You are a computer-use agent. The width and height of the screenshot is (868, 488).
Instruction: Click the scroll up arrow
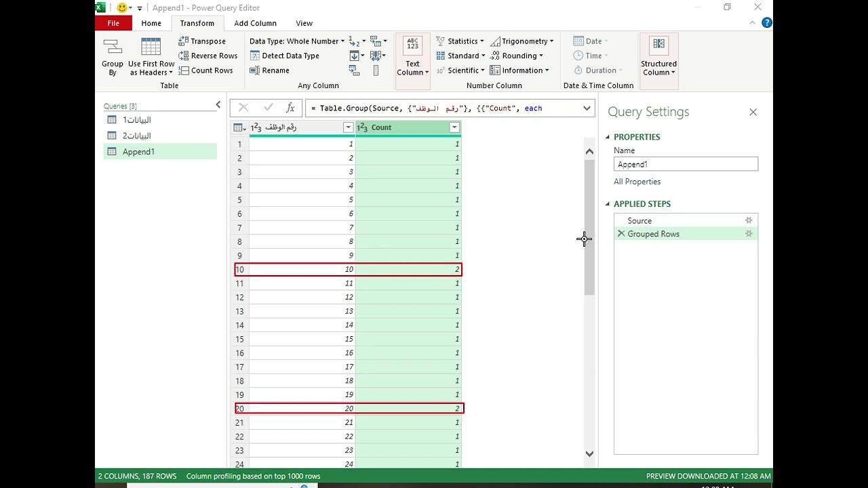tap(589, 152)
